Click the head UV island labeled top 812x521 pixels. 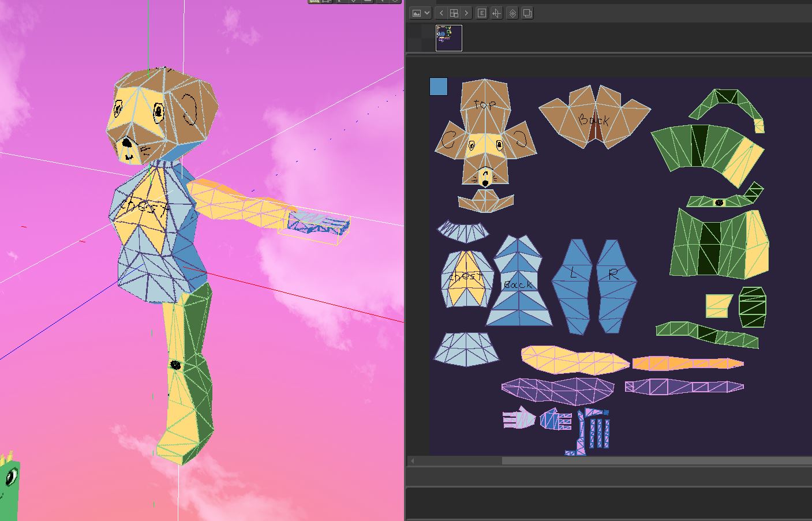[485, 101]
